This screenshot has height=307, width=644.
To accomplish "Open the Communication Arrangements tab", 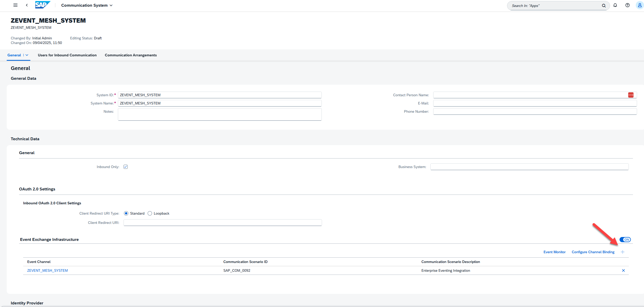I will click(x=131, y=55).
